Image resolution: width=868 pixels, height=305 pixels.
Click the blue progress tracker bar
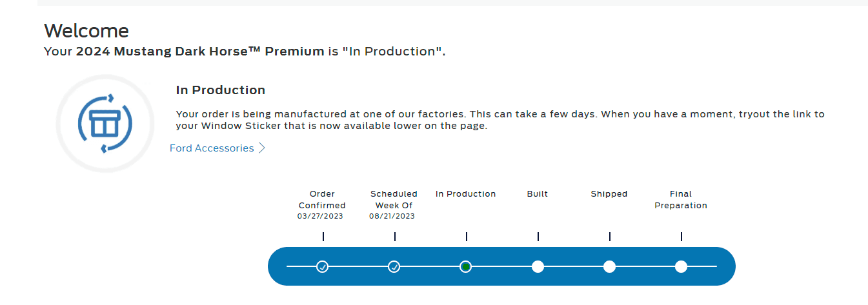coord(501,266)
